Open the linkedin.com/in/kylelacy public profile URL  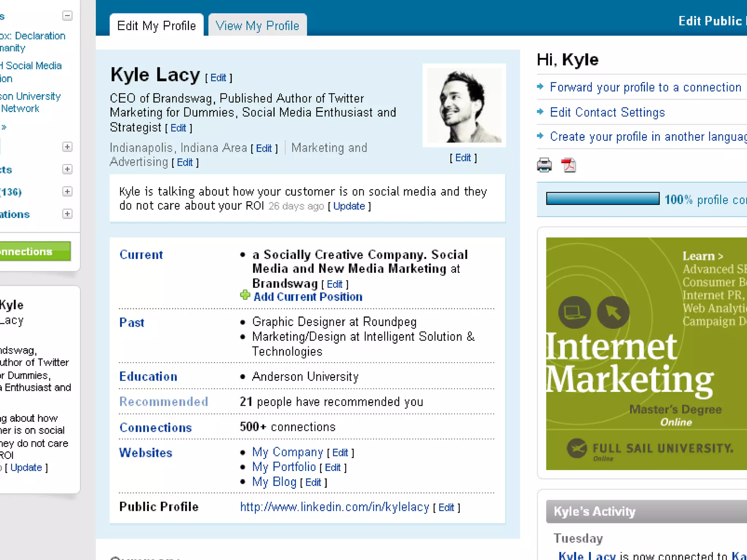pyautogui.click(x=334, y=507)
